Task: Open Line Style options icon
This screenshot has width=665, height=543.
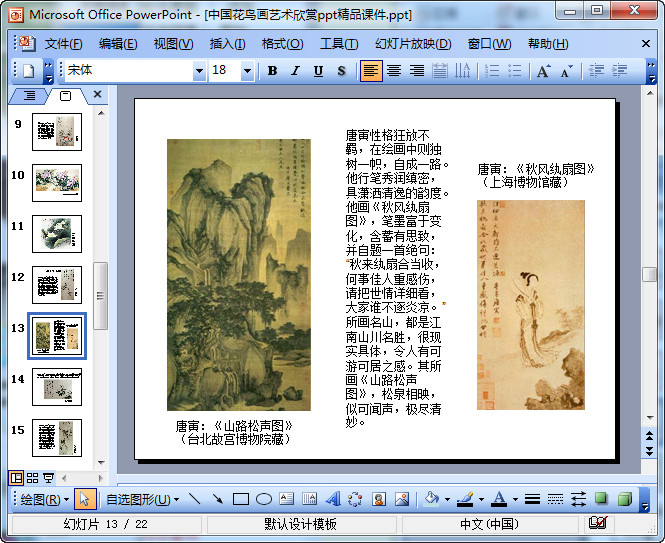Action: (532, 499)
